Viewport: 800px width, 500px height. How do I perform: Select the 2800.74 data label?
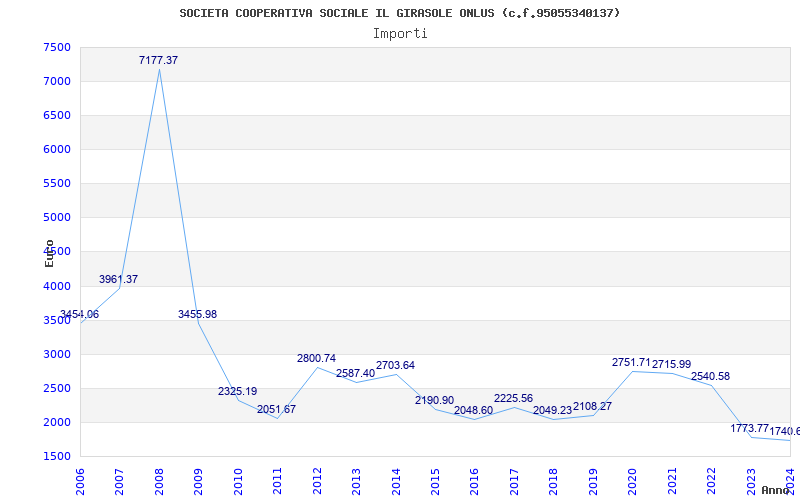(x=316, y=358)
